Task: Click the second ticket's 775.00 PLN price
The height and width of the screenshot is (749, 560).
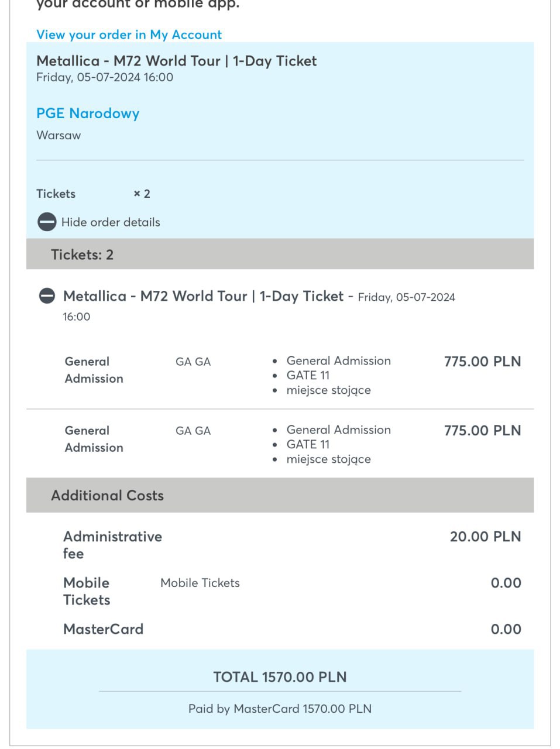Action: click(482, 431)
